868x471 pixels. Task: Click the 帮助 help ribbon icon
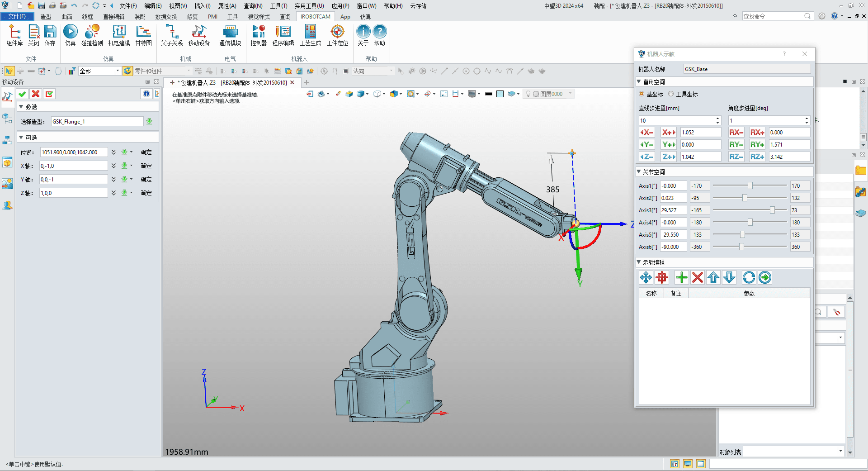tap(379, 35)
